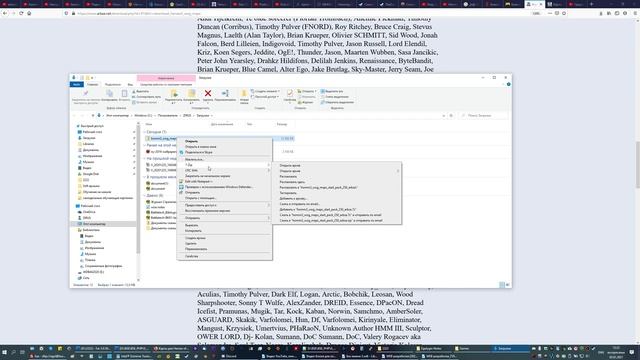Click Select all in ribbon Select group
This screenshot has height=360, width=640.
click(x=332, y=91)
